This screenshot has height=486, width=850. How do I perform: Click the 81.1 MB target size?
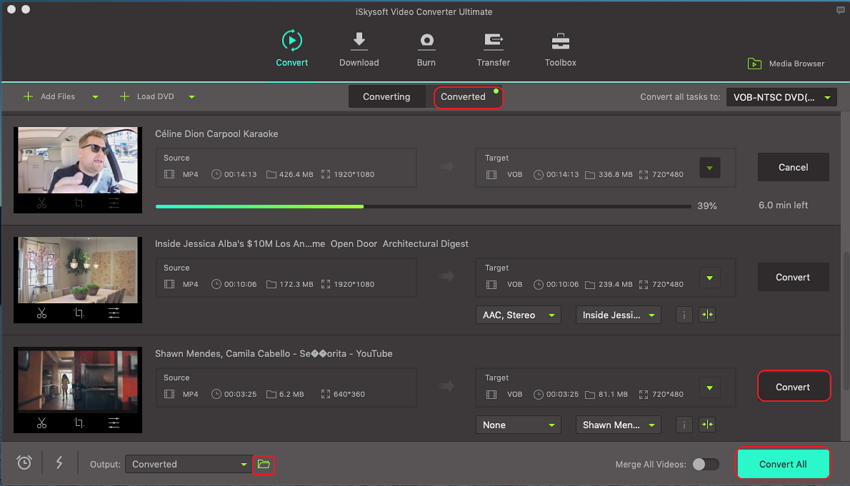[613, 394]
